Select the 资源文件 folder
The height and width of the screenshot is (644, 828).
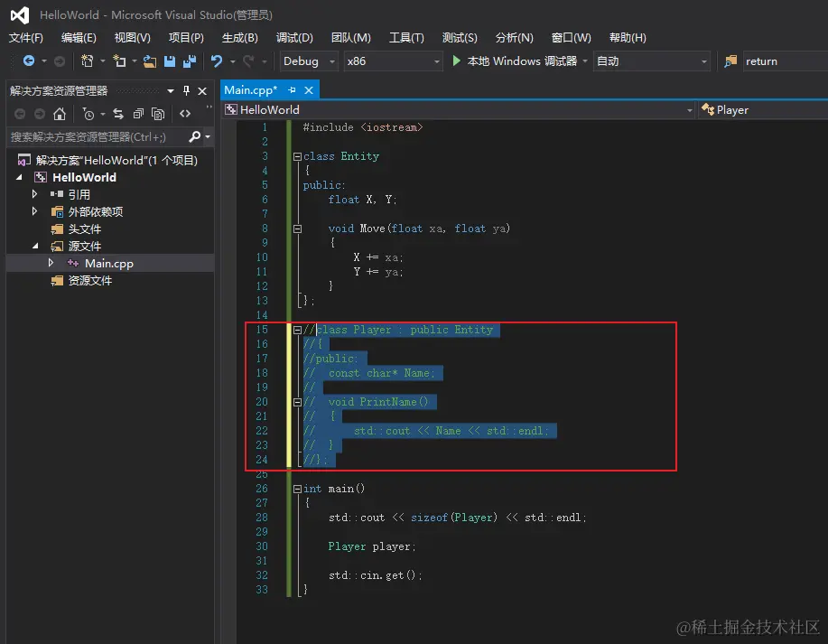[89, 281]
